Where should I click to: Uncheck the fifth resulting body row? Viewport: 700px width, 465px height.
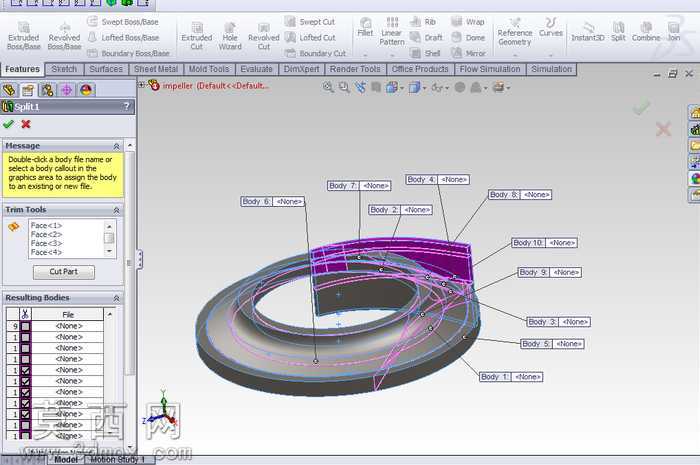(25, 370)
